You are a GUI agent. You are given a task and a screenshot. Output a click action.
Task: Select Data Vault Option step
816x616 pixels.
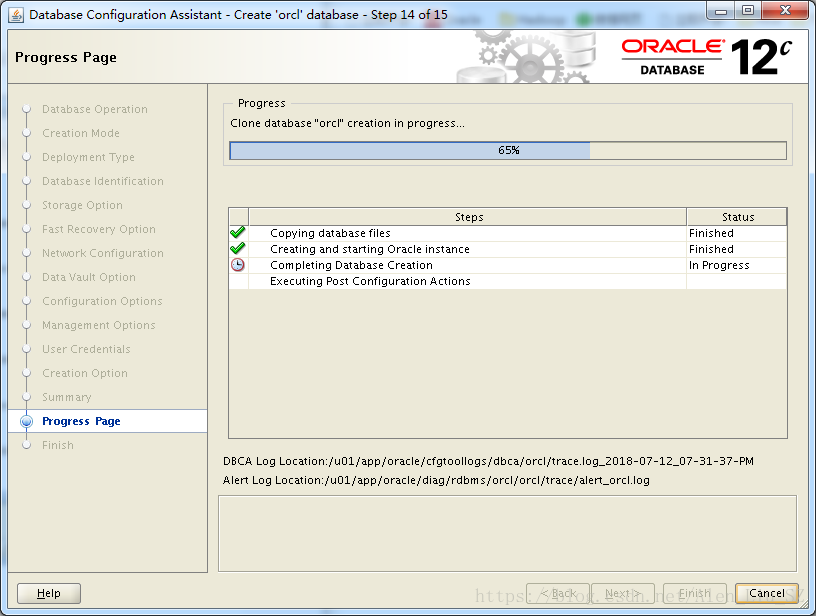pyautogui.click(x=88, y=277)
